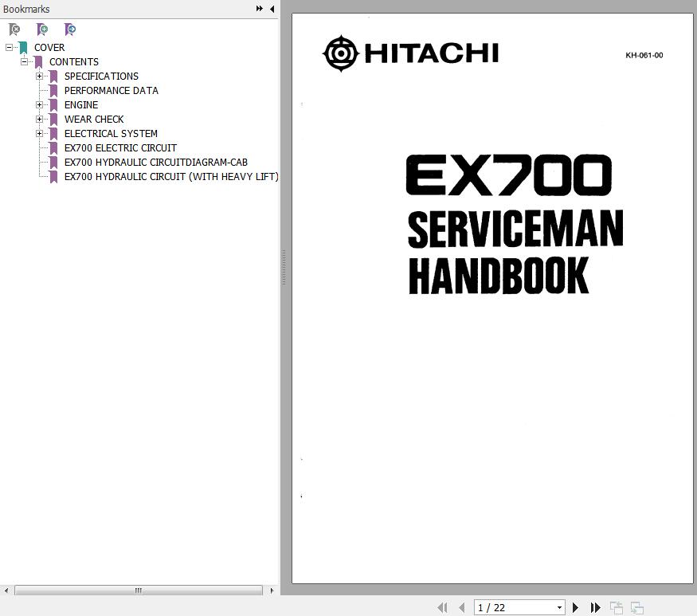Go to the first page
This screenshot has width=697, height=616.
(x=442, y=607)
